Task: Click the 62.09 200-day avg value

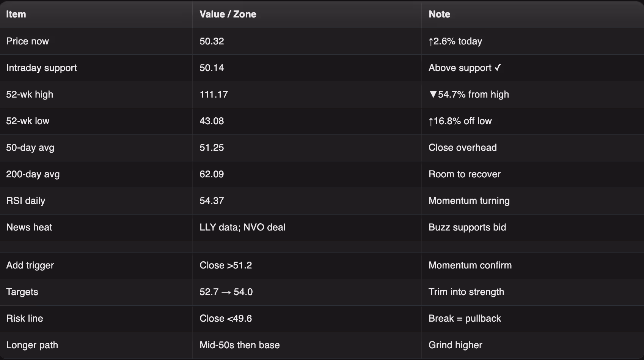Action: click(x=212, y=174)
